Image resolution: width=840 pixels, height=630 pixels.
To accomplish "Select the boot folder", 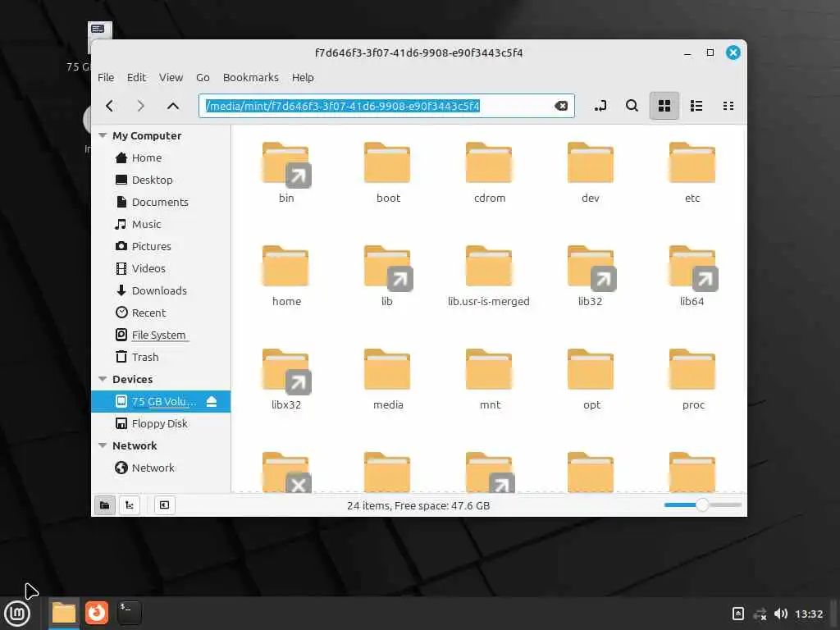I will tap(387, 172).
